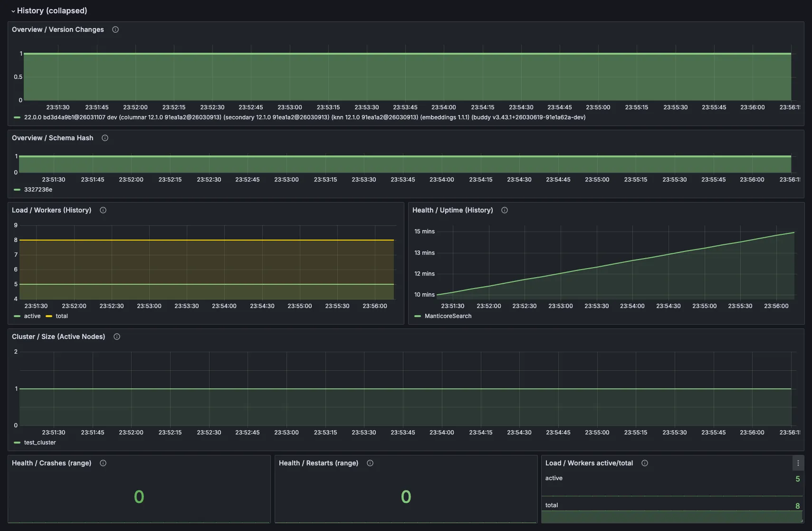This screenshot has height=531, width=812.
Task: Click the Cluster / Size (Active Nodes) title
Action: tap(58, 337)
